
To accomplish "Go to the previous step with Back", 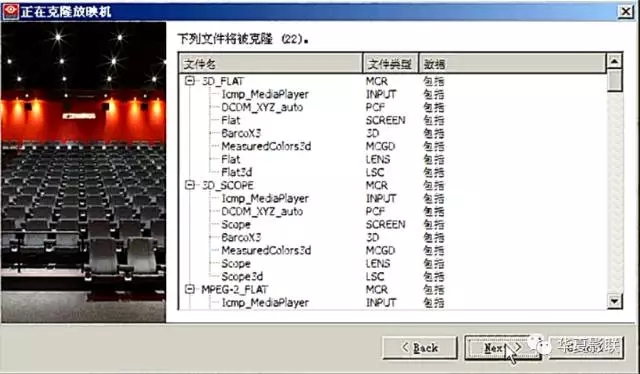I will [x=420, y=348].
